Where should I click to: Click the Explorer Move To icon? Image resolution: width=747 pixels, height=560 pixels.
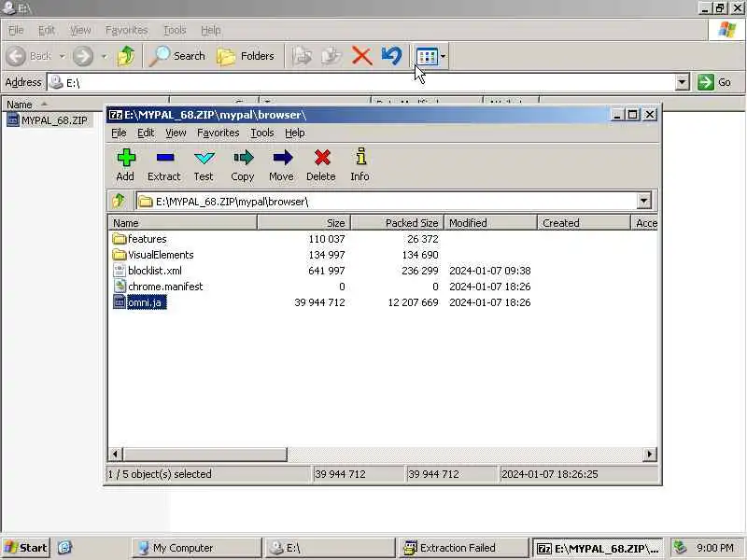tap(302, 56)
